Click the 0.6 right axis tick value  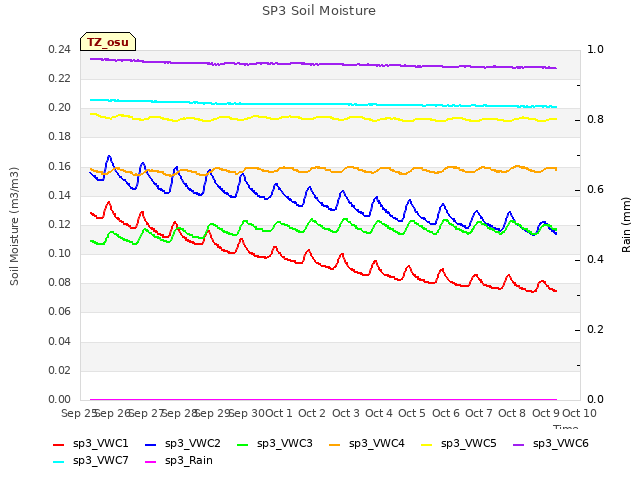tap(595, 189)
